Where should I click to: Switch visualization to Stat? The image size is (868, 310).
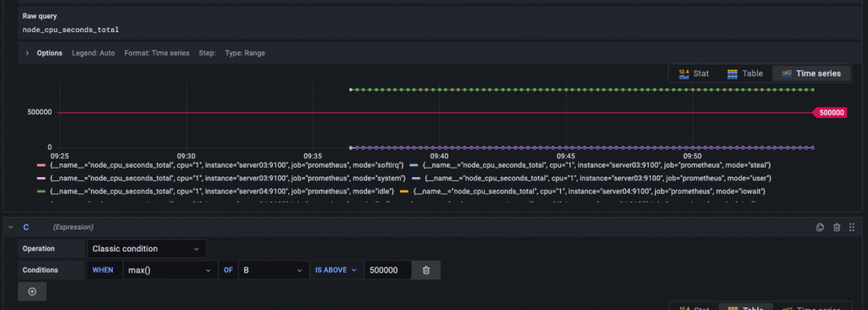click(x=693, y=74)
